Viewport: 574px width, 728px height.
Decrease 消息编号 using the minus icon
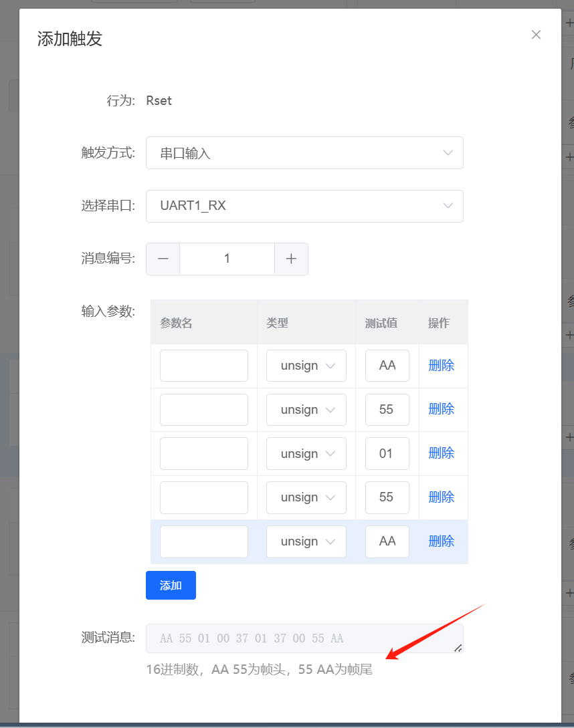(163, 259)
